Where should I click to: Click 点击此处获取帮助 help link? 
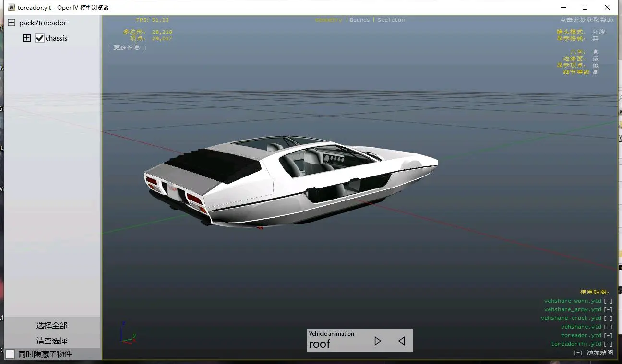[x=586, y=20]
